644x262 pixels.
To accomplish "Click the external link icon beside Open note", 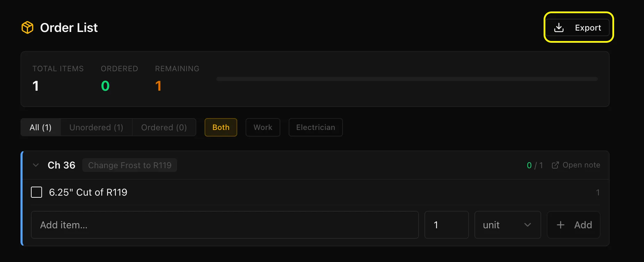I will coord(555,165).
